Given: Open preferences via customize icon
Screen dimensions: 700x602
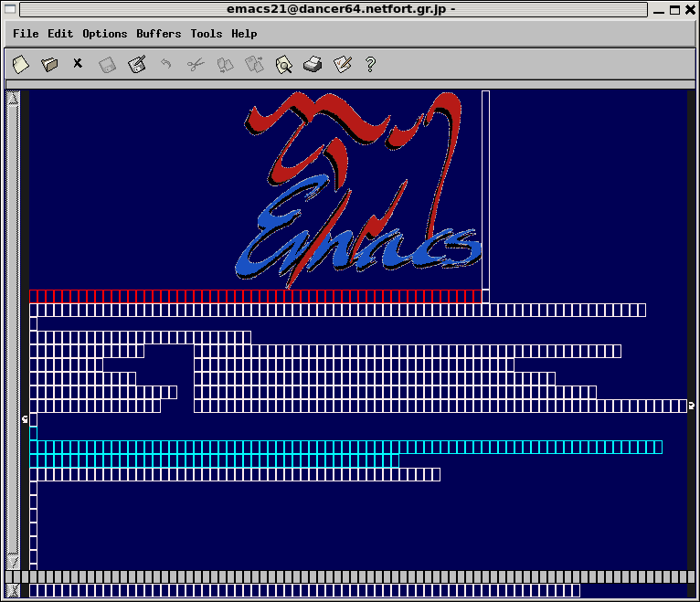Looking at the screenshot, I should [x=343, y=65].
